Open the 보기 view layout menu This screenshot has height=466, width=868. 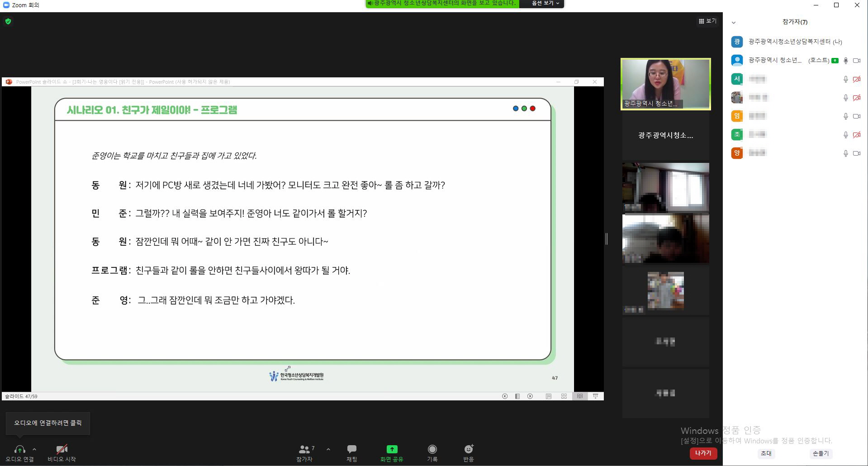[x=707, y=21]
